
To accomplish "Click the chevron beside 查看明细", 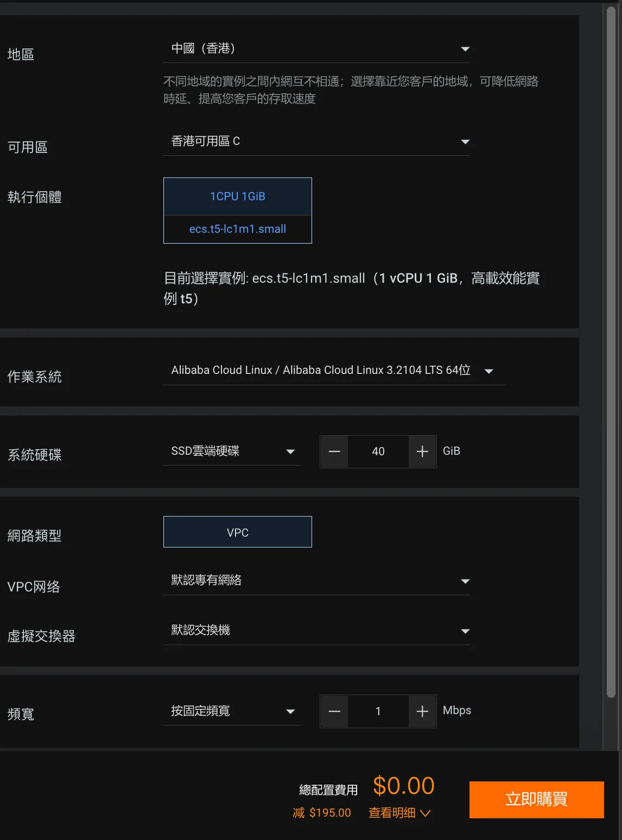I will tap(426, 813).
